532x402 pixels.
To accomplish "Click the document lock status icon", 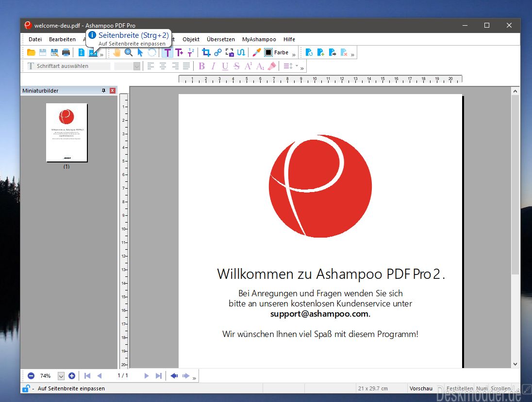I will coord(26,388).
